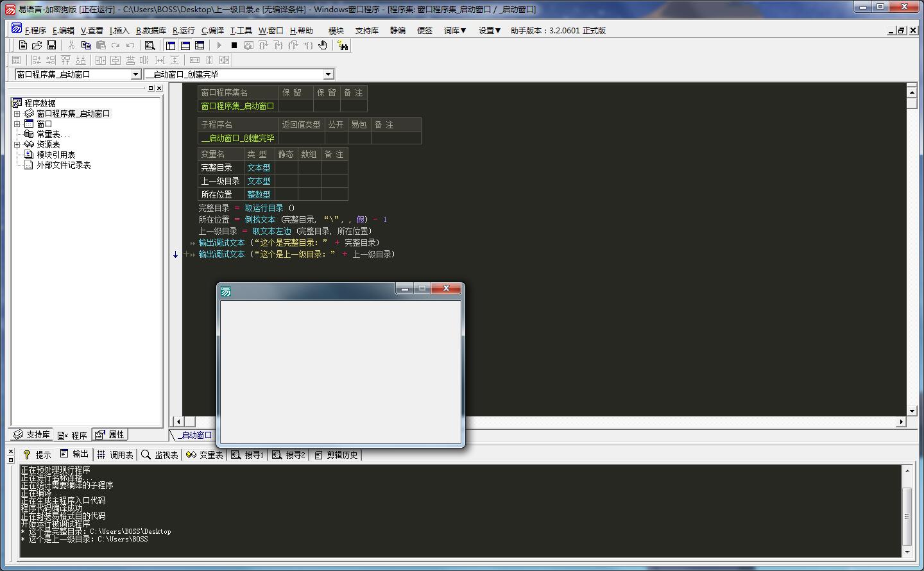Click the breakpoint hand icon
The width and height of the screenshot is (924, 571).
(x=323, y=45)
